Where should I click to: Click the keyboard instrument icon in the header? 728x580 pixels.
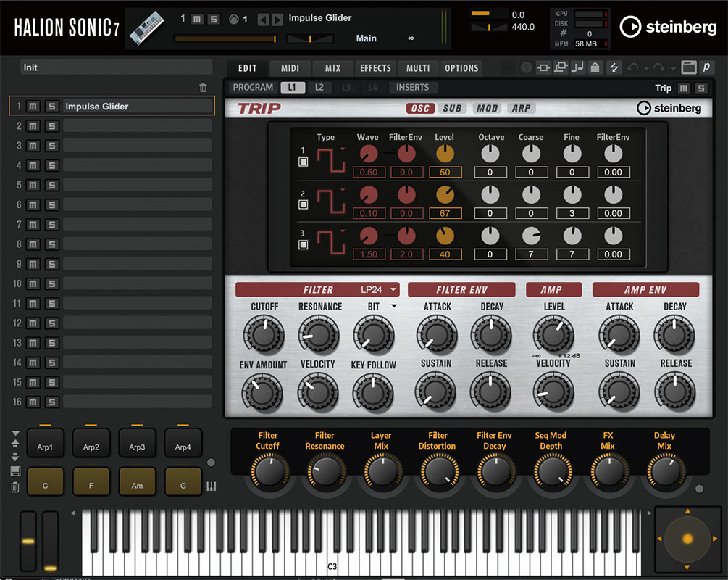tap(147, 28)
